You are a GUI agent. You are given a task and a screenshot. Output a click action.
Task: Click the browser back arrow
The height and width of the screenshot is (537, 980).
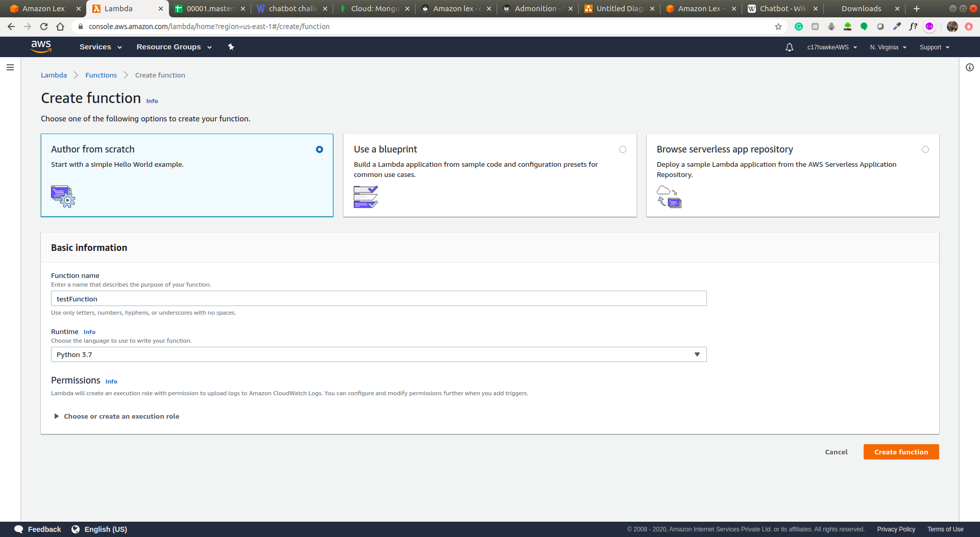(11, 27)
